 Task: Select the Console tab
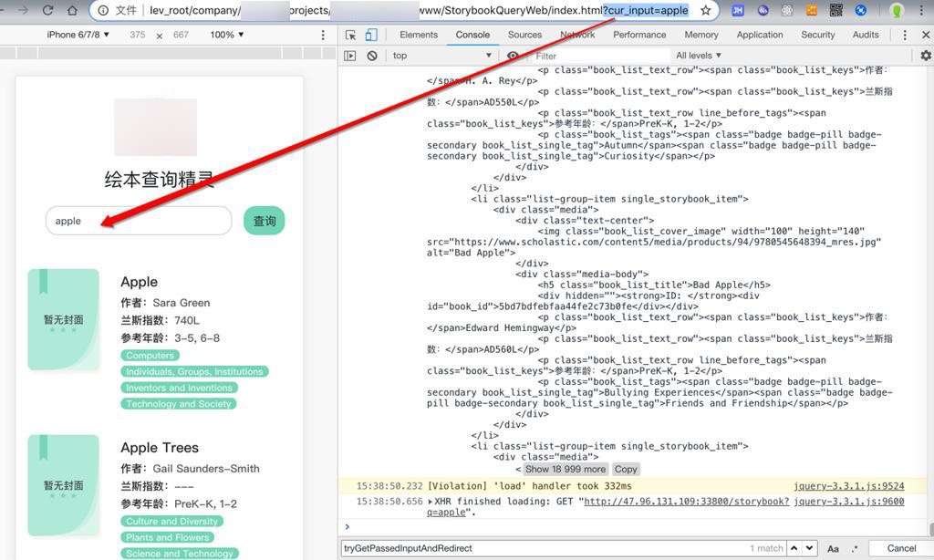pos(473,36)
